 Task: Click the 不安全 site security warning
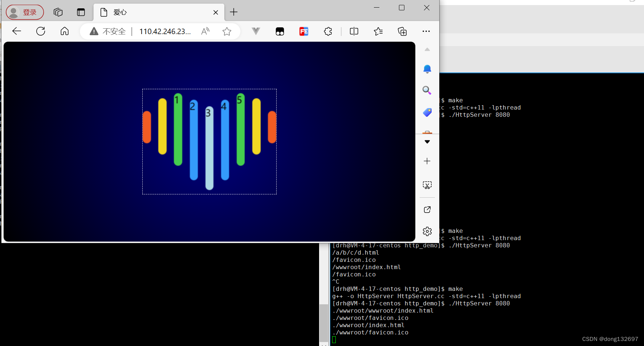pyautogui.click(x=108, y=32)
